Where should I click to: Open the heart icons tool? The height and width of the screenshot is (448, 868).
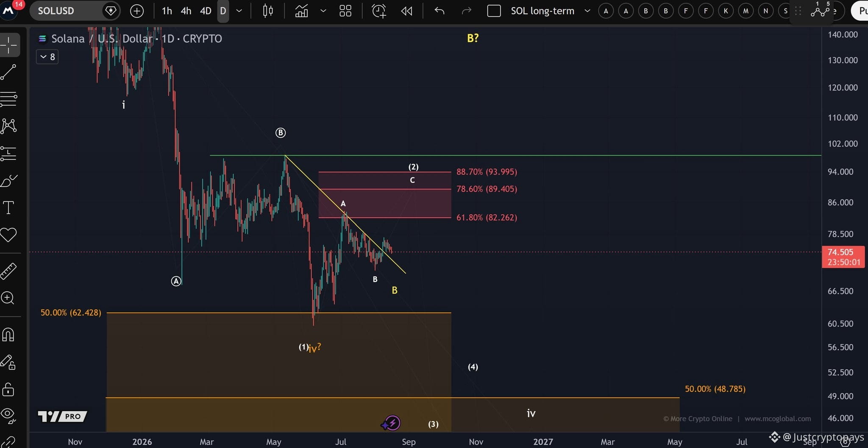click(8, 235)
